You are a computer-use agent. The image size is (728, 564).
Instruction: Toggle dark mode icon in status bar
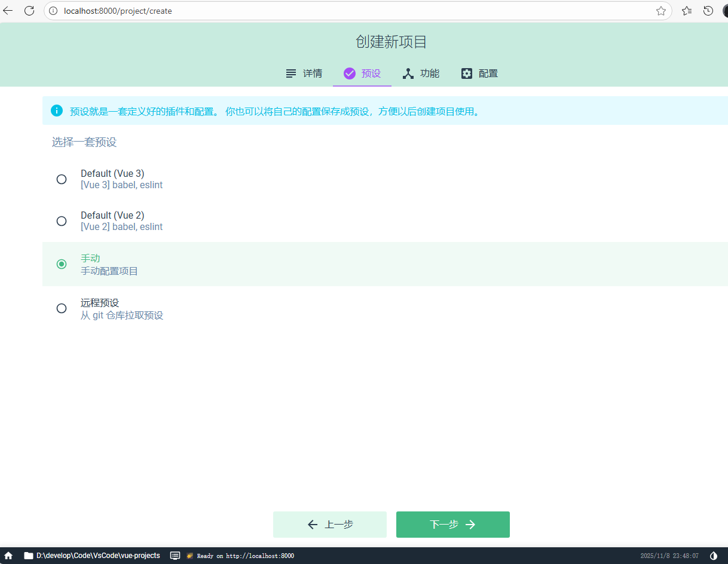714,556
